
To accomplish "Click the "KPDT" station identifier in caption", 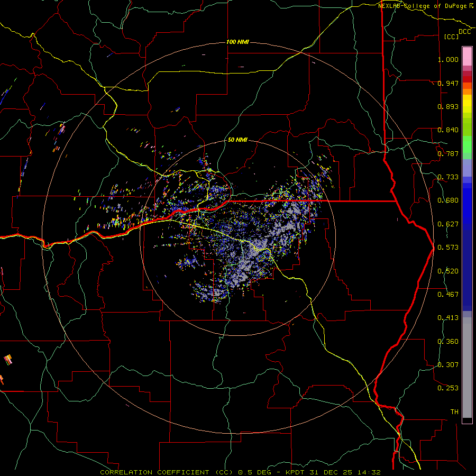I will pyautogui.click(x=295, y=472).
